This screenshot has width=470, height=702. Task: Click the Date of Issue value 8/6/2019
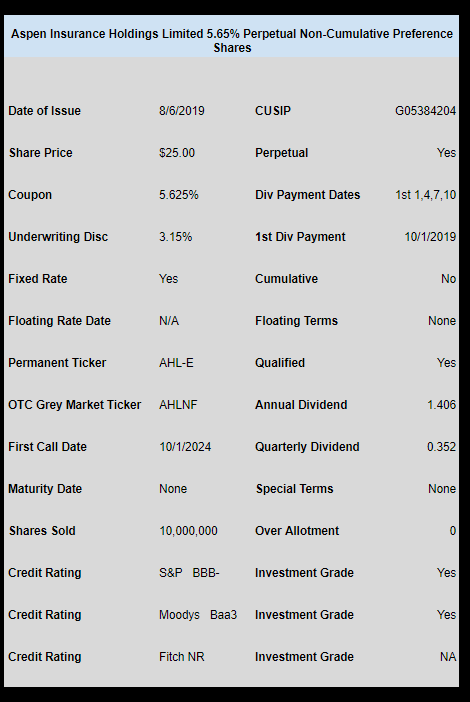pos(182,111)
